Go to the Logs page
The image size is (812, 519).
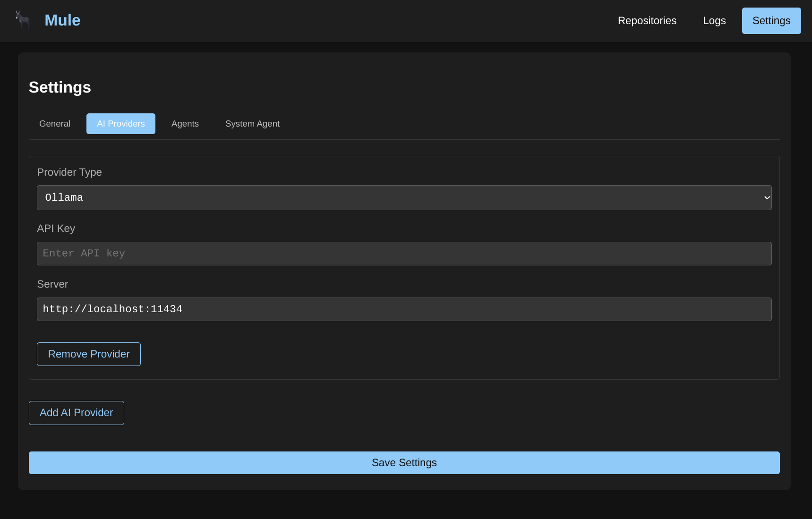point(714,21)
